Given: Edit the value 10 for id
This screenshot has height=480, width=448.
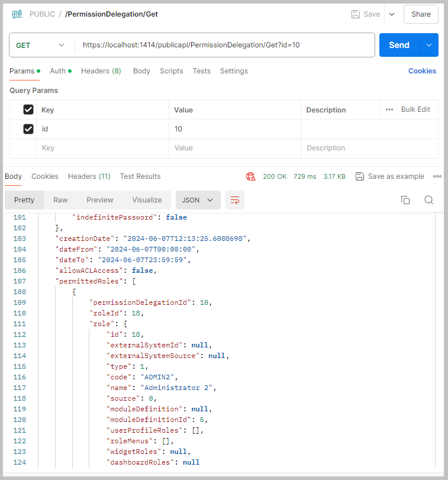Looking at the screenshot, I should click(235, 129).
